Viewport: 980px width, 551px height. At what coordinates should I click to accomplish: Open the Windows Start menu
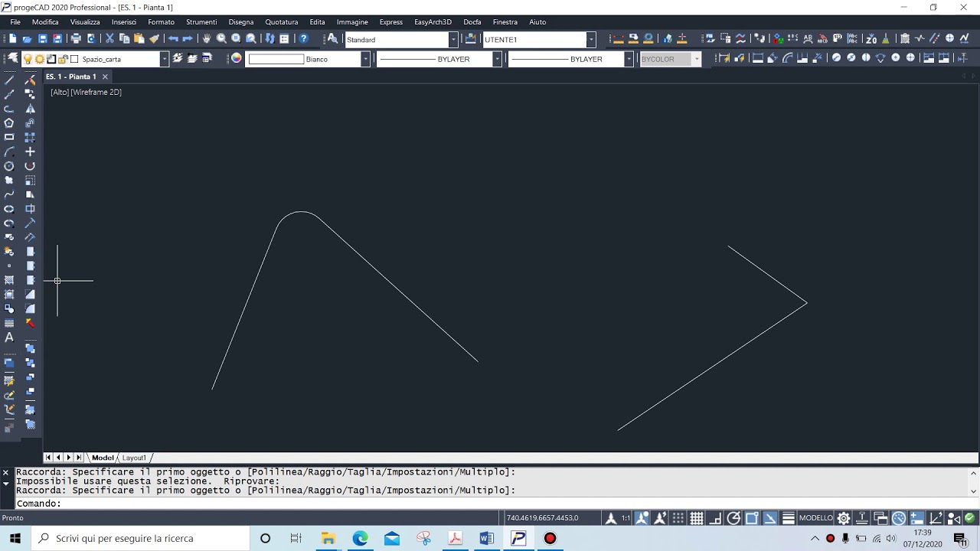click(15, 538)
